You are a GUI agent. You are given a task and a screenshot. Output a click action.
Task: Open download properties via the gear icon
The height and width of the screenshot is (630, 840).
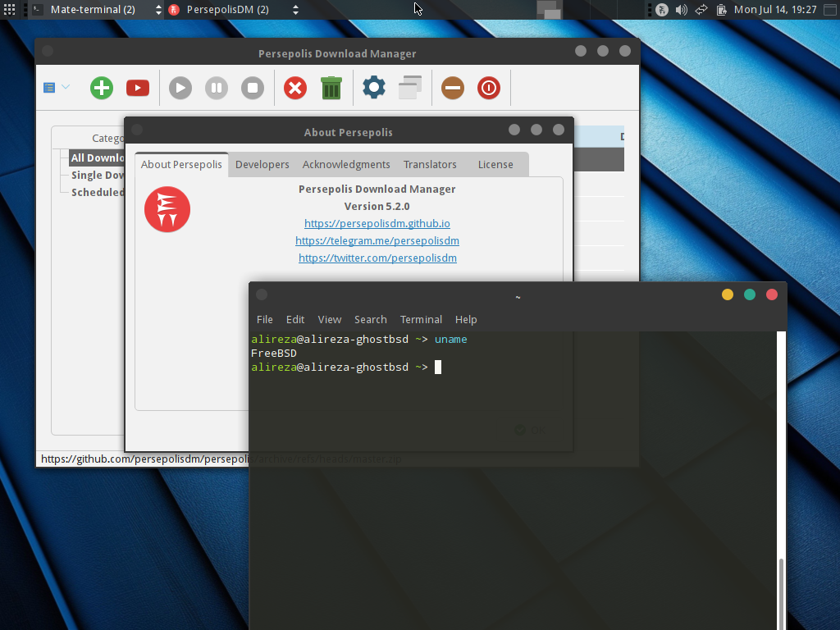tap(374, 87)
